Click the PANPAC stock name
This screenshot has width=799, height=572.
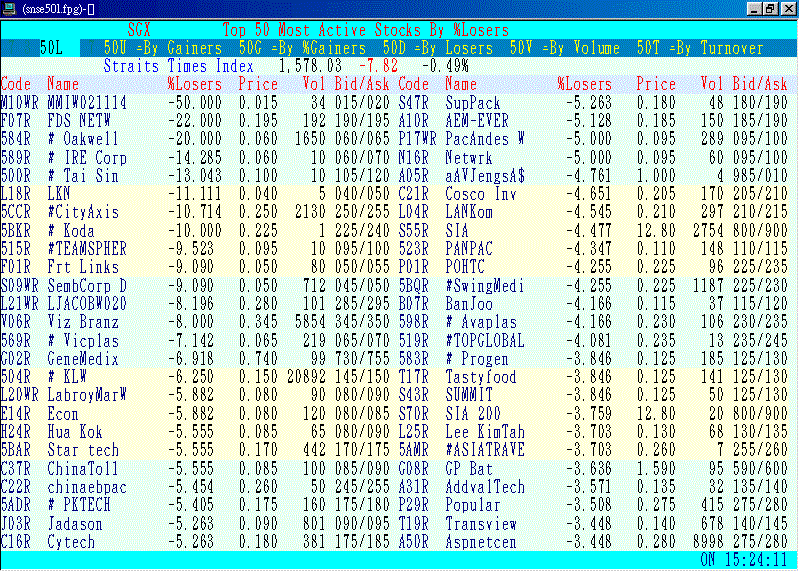tap(468, 249)
